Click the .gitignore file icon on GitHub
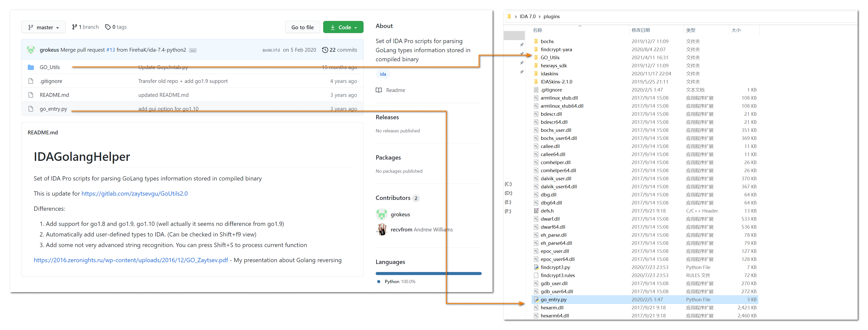Screen dimensions: 868x330 (31, 81)
